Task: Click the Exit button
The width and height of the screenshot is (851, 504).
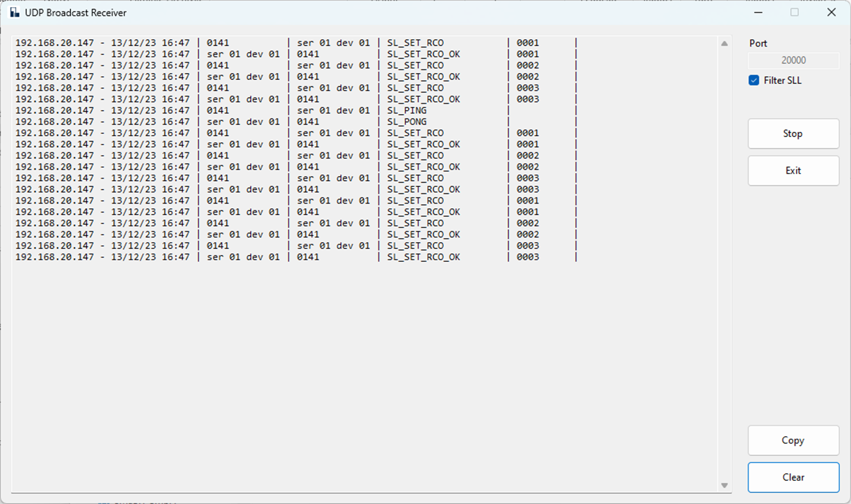Action: pyautogui.click(x=793, y=170)
